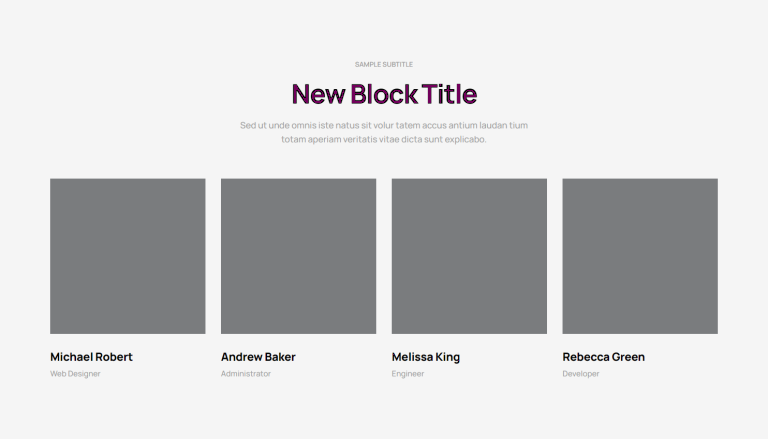Click the SAMPLE SUBTITLE text
The image size is (768, 439).
(384, 64)
